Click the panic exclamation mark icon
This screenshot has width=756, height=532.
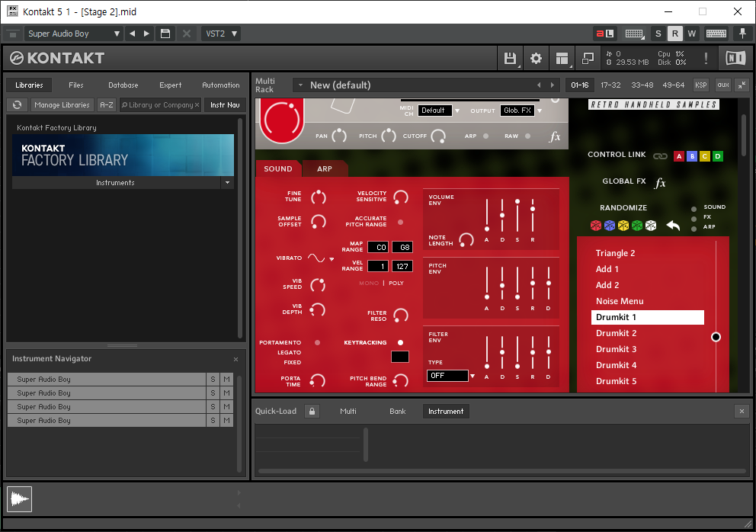[706, 59]
